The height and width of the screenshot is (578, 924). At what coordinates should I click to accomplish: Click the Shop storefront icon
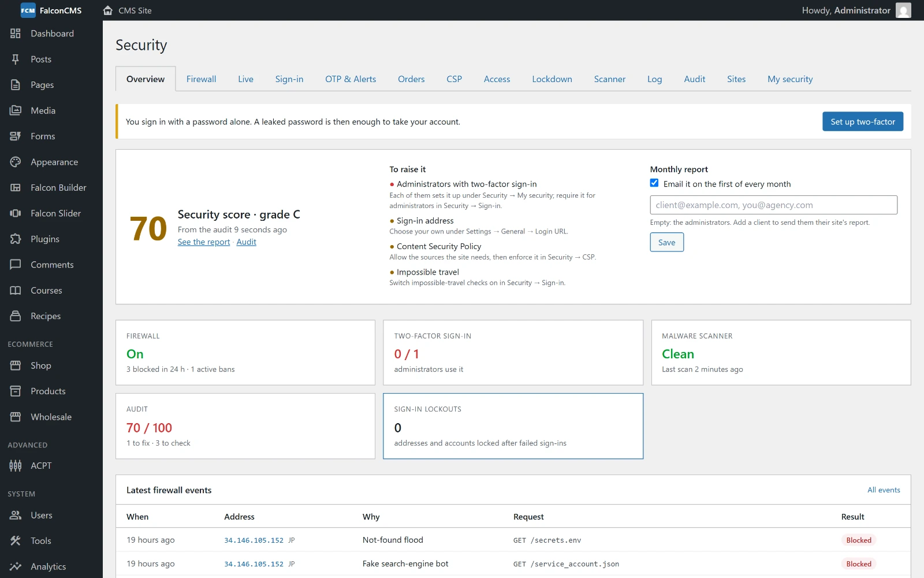[x=16, y=365]
